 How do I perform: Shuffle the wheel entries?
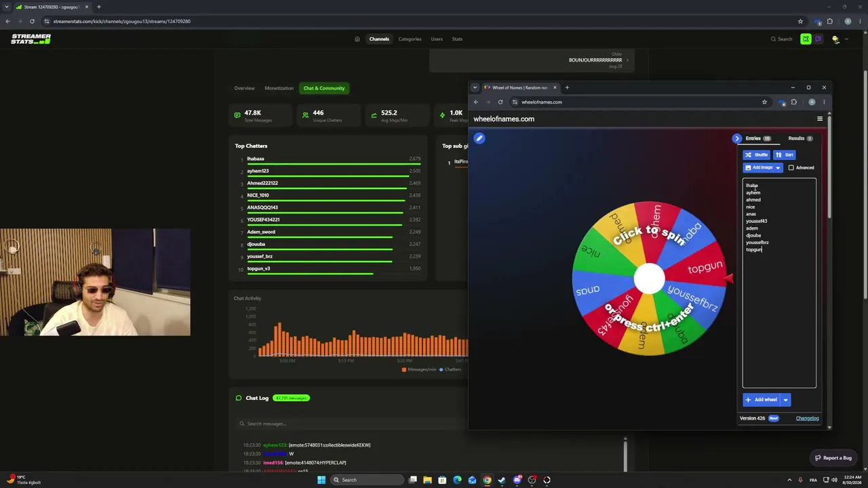click(x=757, y=155)
